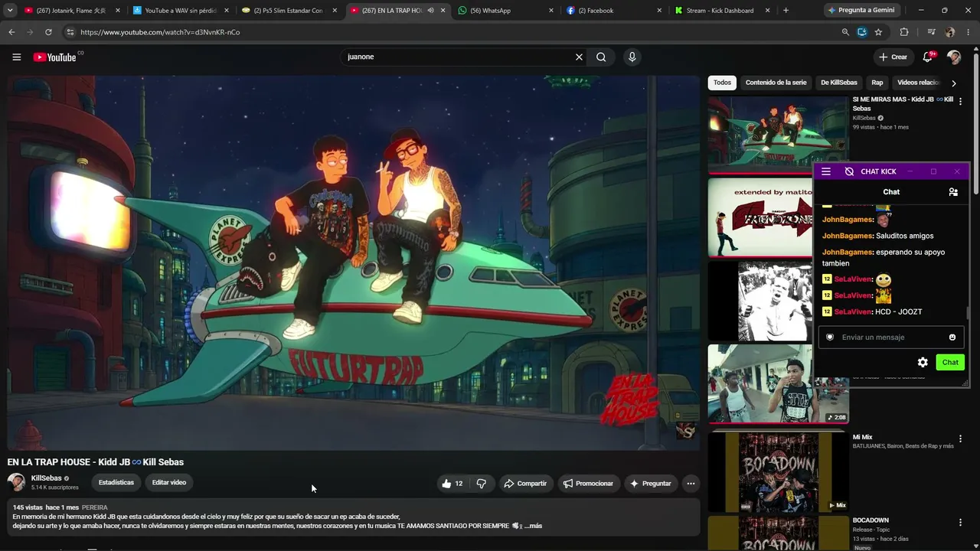The height and width of the screenshot is (551, 980).
Task: Start voice search with the microphone
Action: (x=632, y=57)
